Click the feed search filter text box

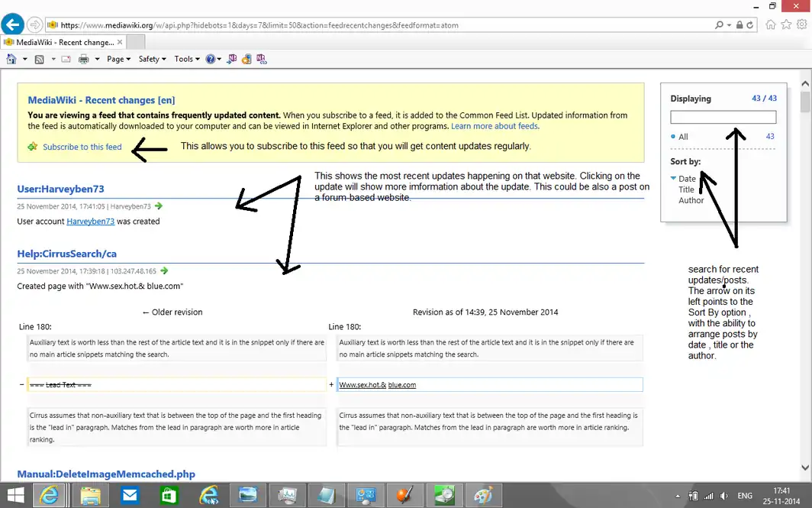[x=723, y=117]
